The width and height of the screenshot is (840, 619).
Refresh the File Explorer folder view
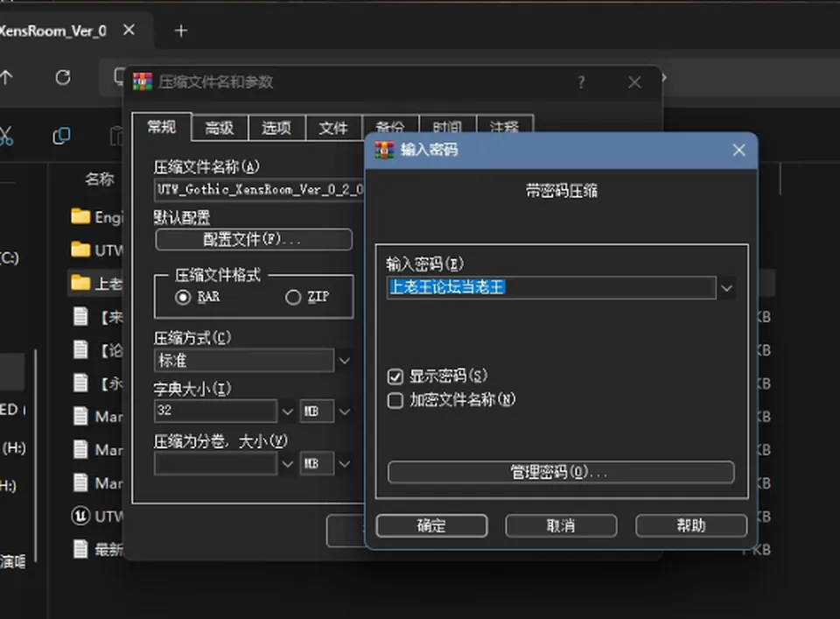click(x=63, y=78)
